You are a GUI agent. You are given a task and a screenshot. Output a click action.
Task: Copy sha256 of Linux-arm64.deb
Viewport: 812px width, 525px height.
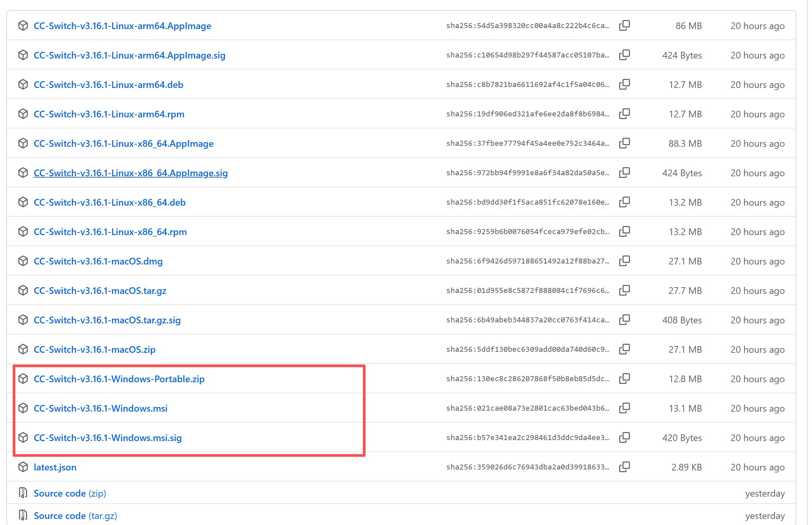624,84
